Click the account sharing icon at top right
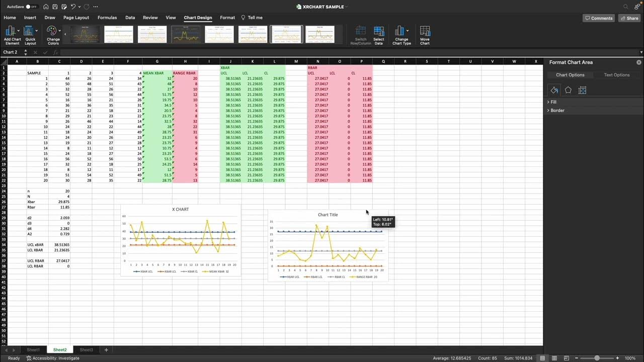Screen dimensions: 644x362 click(x=638, y=7)
